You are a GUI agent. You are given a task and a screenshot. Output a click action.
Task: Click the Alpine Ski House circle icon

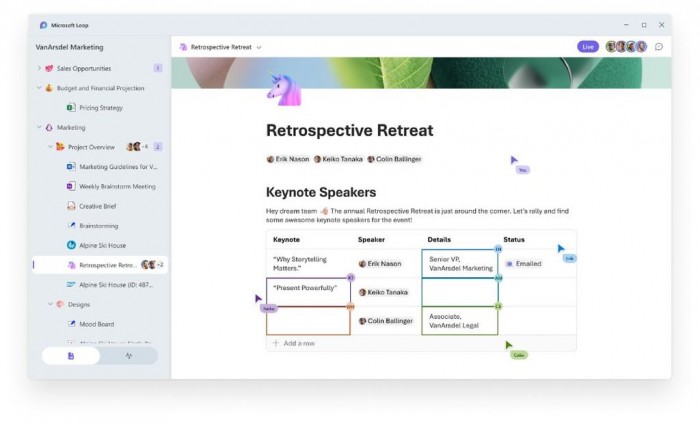coord(71,245)
